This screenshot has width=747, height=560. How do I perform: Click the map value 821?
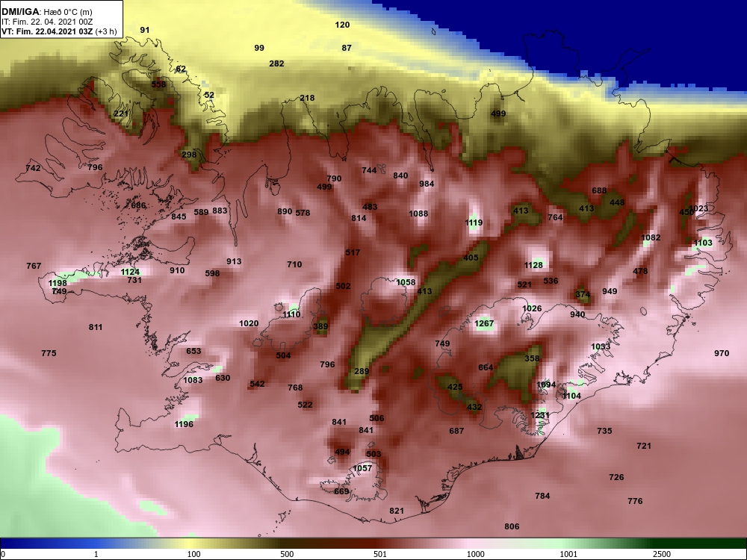pyautogui.click(x=397, y=511)
